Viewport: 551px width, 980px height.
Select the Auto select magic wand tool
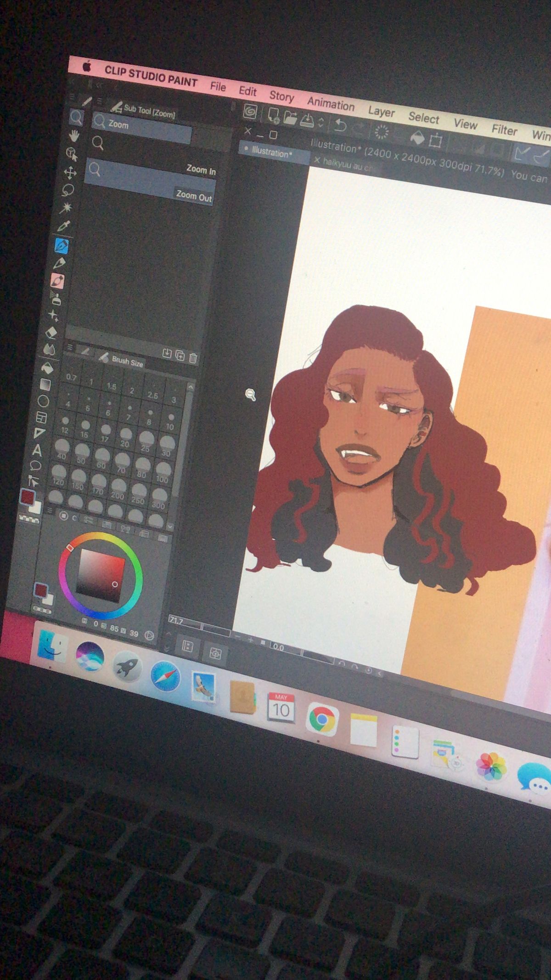point(66,208)
